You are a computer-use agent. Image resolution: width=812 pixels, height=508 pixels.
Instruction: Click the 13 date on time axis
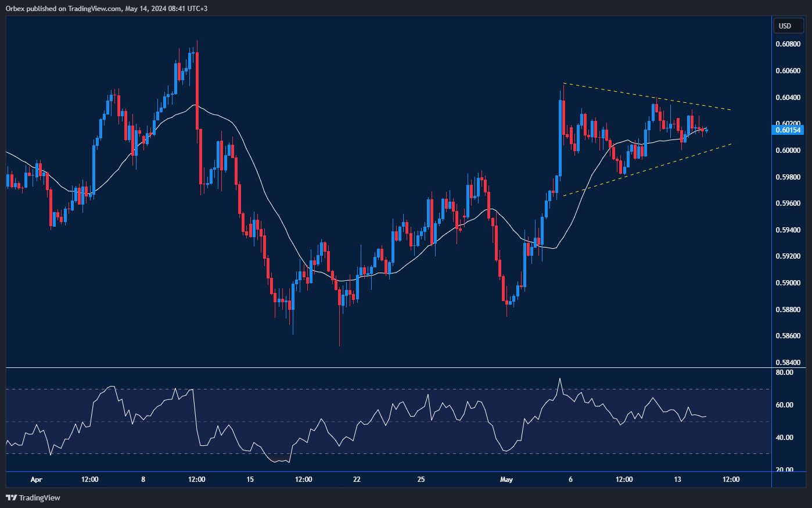pyautogui.click(x=677, y=480)
